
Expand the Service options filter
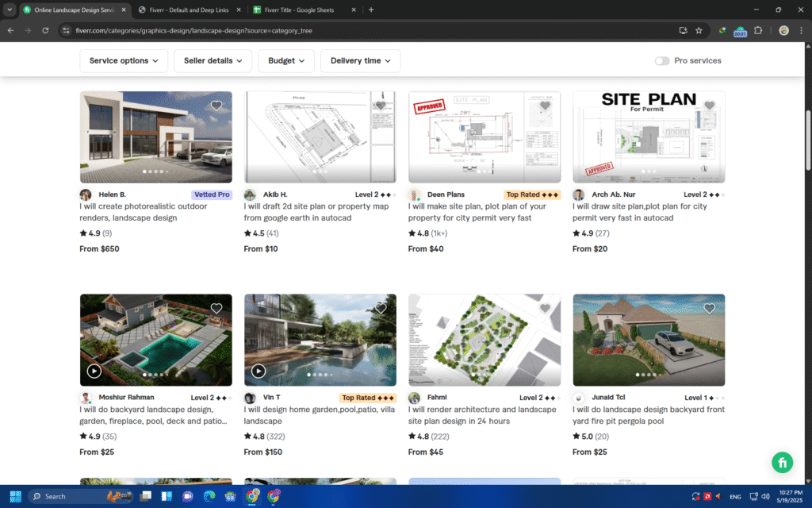[124, 60]
